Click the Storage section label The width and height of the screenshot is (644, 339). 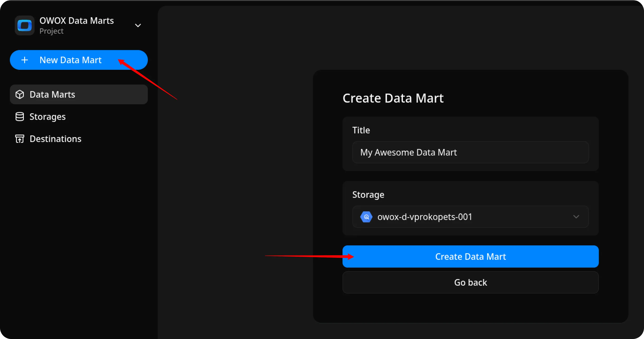point(368,195)
